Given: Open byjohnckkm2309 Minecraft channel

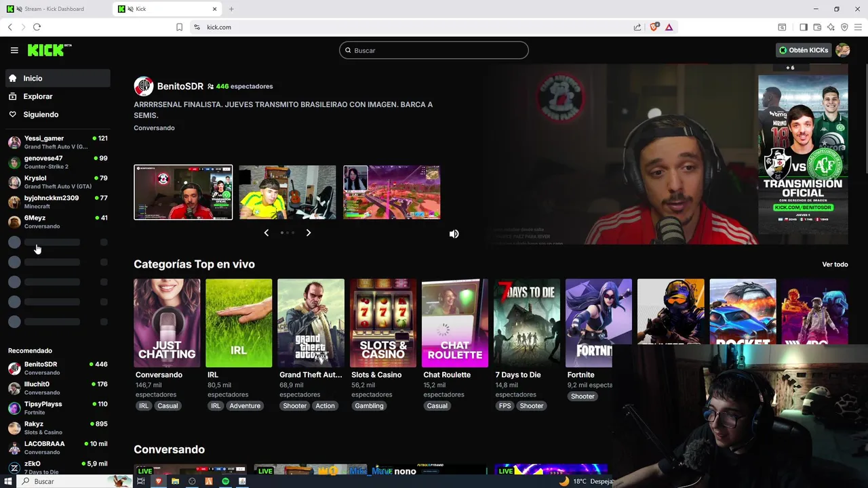Looking at the screenshot, I should coord(58,202).
